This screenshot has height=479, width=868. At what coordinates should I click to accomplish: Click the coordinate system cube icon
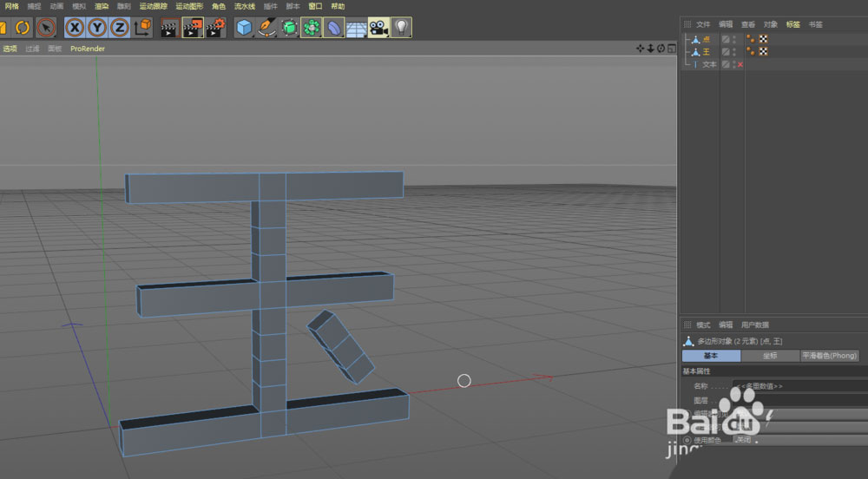point(142,28)
